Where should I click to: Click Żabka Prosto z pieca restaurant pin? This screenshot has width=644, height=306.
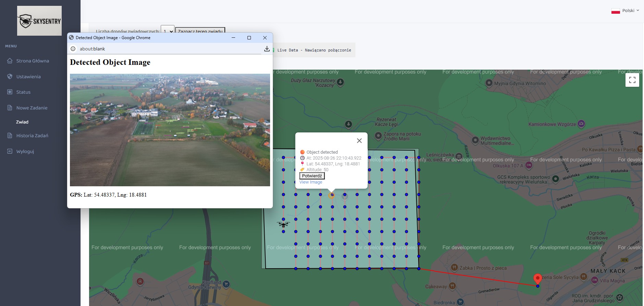click(454, 268)
